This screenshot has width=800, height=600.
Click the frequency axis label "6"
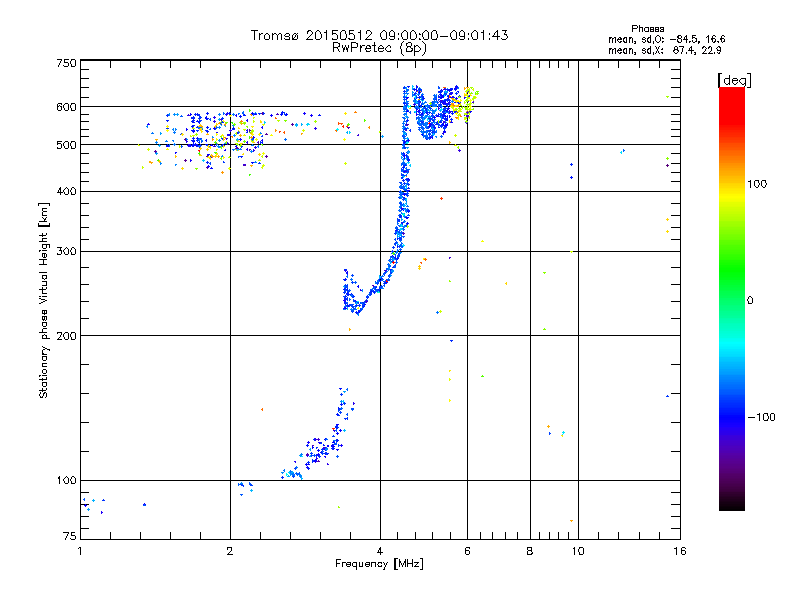[x=467, y=551]
